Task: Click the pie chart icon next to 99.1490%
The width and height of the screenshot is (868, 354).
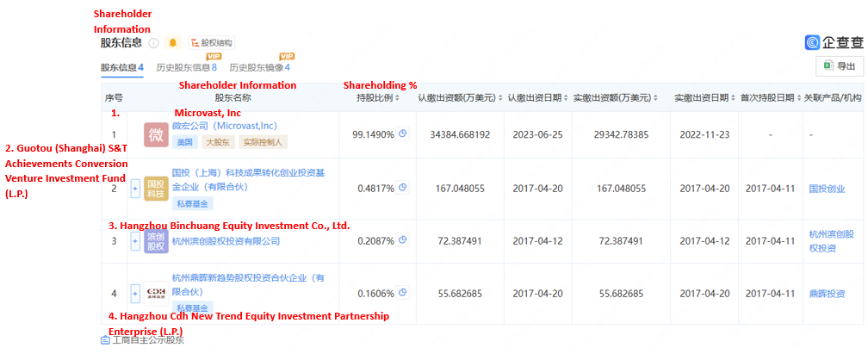Action: point(403,134)
